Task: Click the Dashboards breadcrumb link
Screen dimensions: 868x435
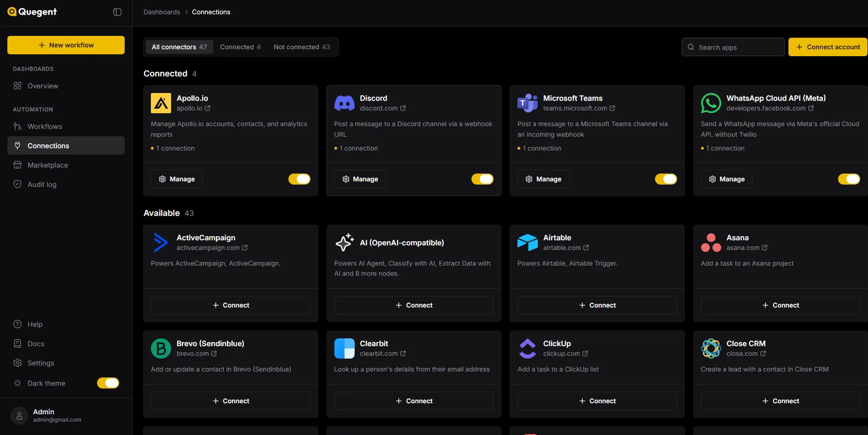Action: point(162,12)
